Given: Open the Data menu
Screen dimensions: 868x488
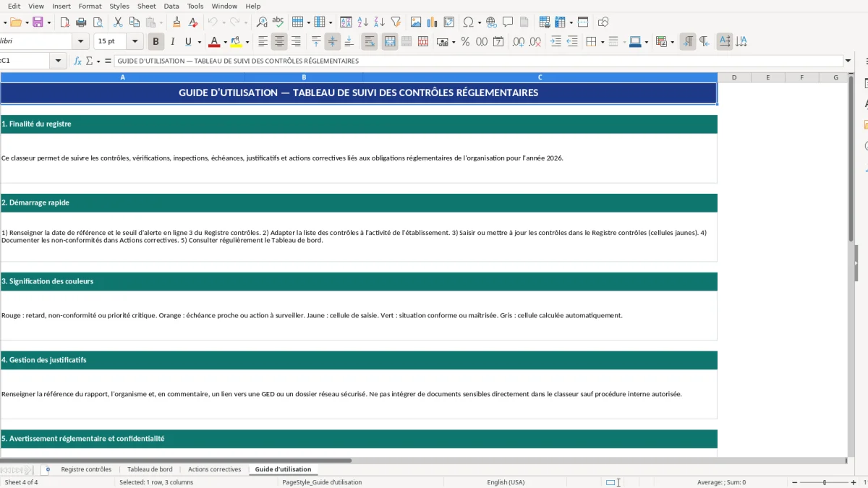Looking at the screenshot, I should [x=171, y=6].
